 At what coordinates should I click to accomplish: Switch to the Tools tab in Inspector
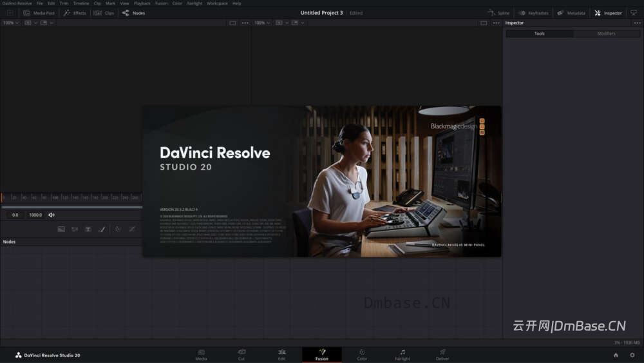coord(539,34)
